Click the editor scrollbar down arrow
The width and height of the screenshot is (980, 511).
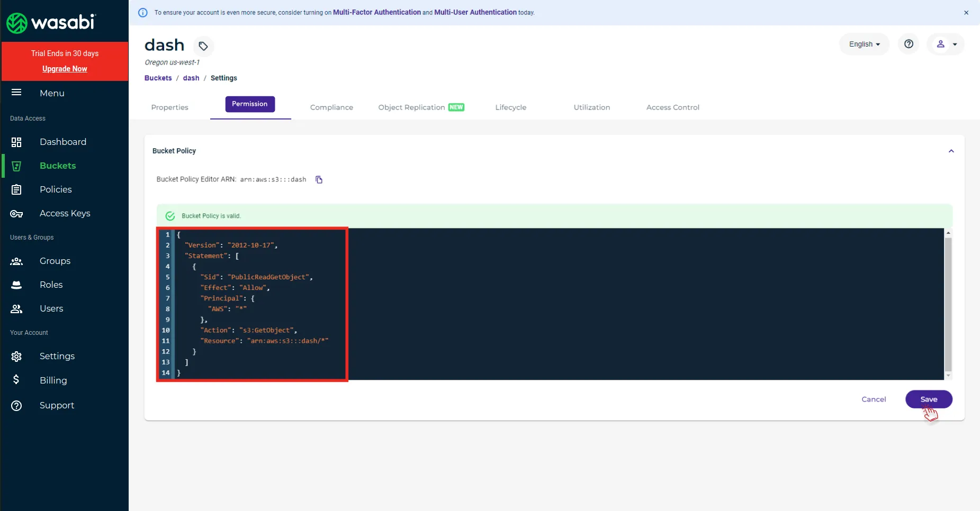(948, 376)
